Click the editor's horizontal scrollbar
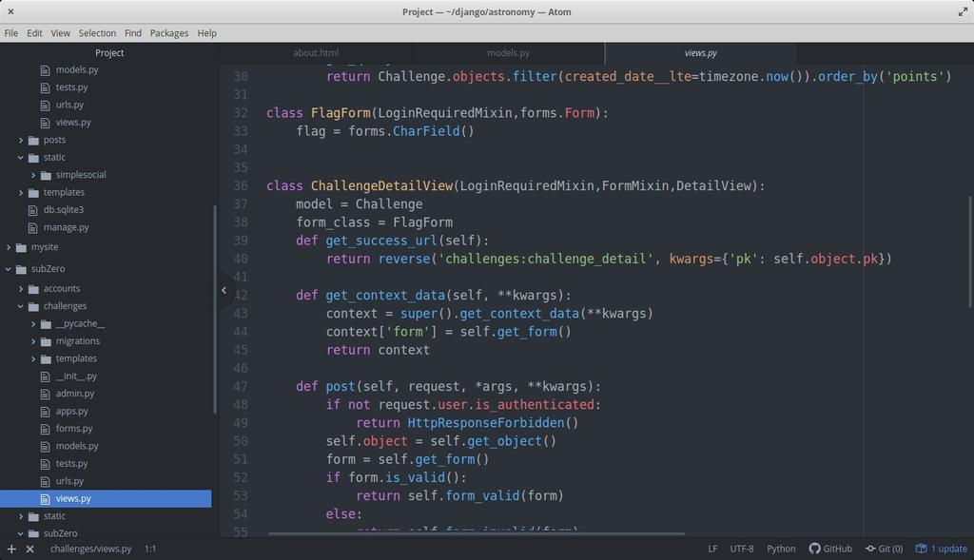974x560 pixels. [x=477, y=533]
